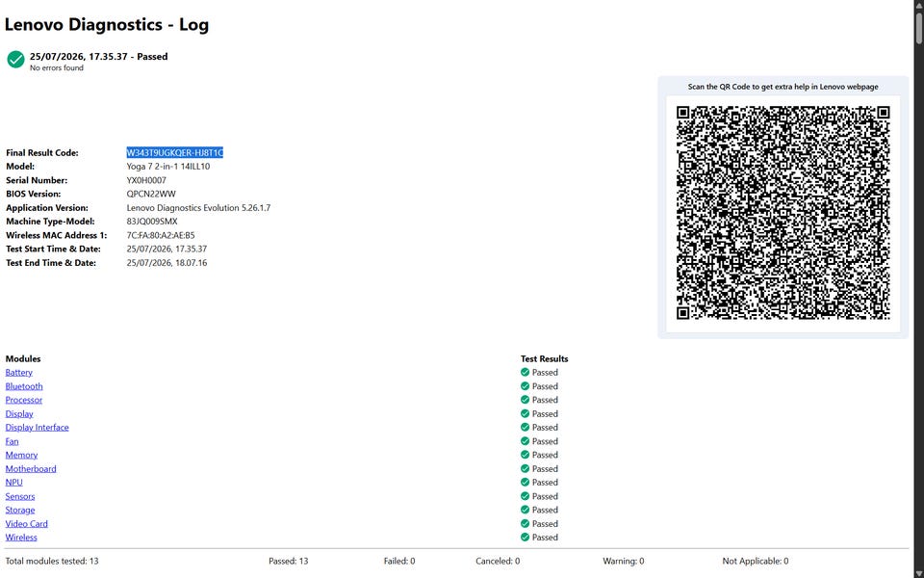924x578 pixels.
Task: Click the green check icon in Battery row
Action: coord(526,372)
